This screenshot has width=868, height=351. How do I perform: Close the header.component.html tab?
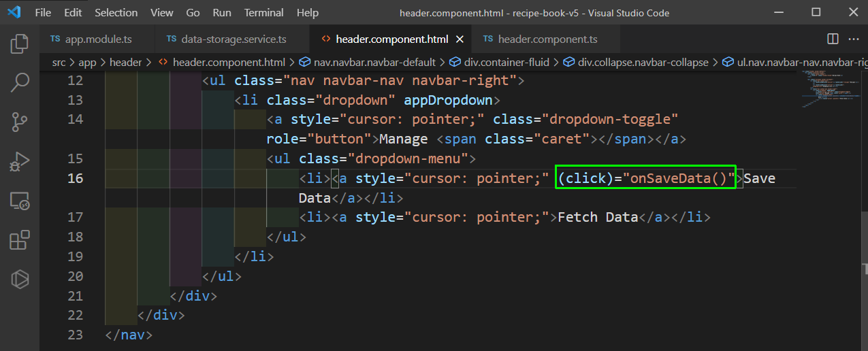(461, 39)
